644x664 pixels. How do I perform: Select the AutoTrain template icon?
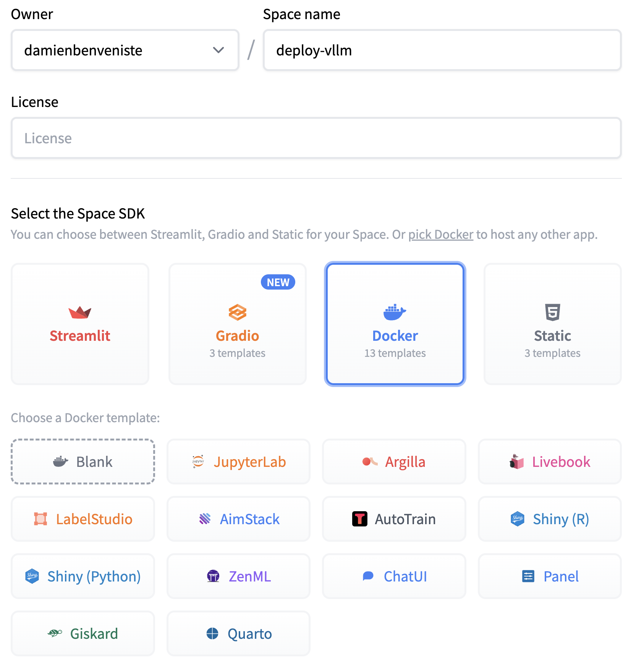[359, 519]
